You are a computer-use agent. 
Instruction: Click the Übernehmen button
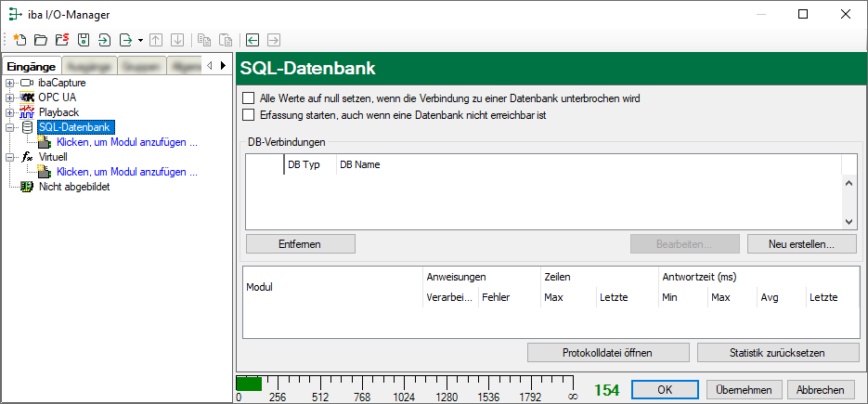(x=744, y=389)
